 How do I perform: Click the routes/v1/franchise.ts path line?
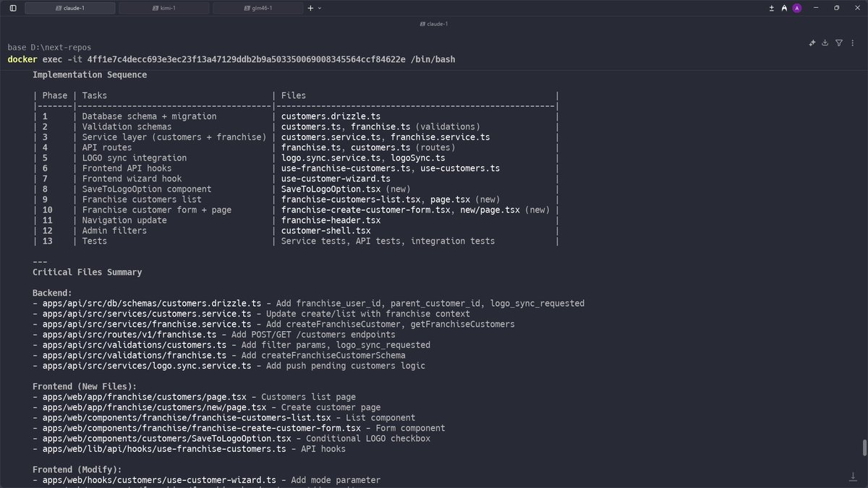coord(214,335)
